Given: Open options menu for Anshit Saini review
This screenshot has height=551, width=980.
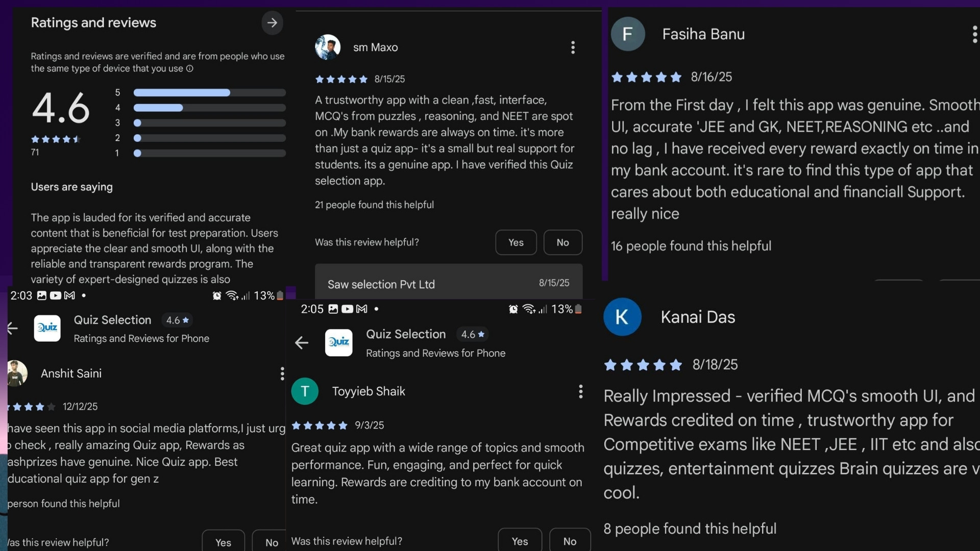Looking at the screenshot, I should tap(282, 374).
